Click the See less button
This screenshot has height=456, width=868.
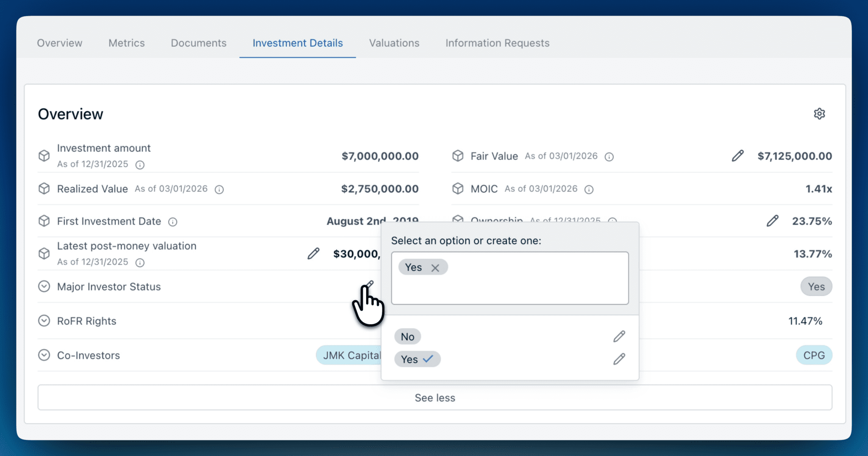(x=434, y=398)
